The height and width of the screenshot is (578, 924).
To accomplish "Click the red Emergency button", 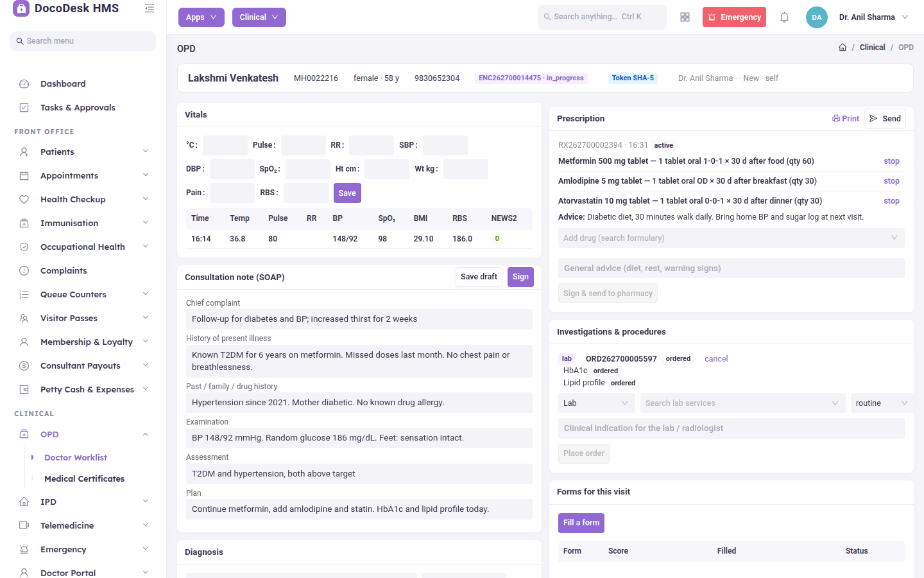I will click(734, 17).
